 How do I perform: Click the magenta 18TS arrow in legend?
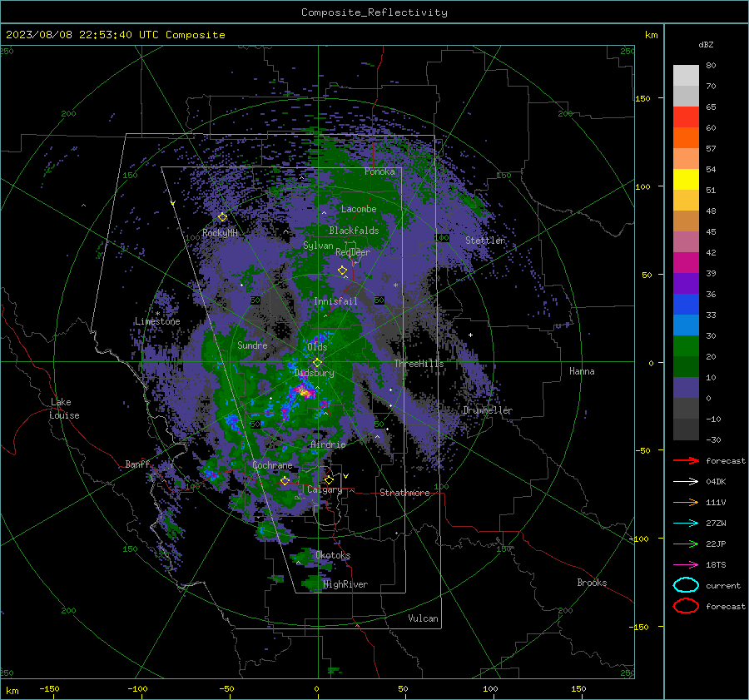pyautogui.click(x=686, y=564)
